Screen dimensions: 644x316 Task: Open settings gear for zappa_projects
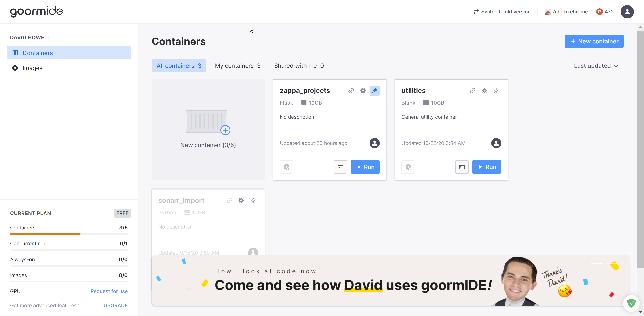363,91
